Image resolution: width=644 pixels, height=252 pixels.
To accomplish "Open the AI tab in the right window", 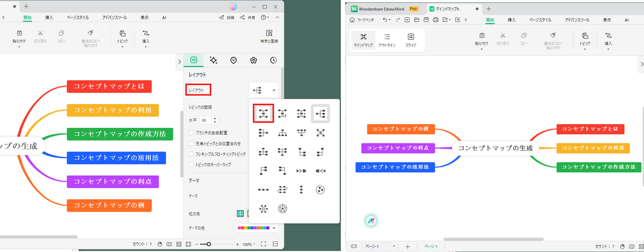I will (626, 19).
